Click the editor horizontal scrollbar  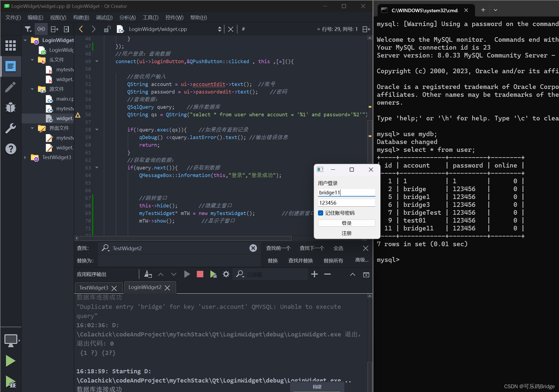pos(185,238)
